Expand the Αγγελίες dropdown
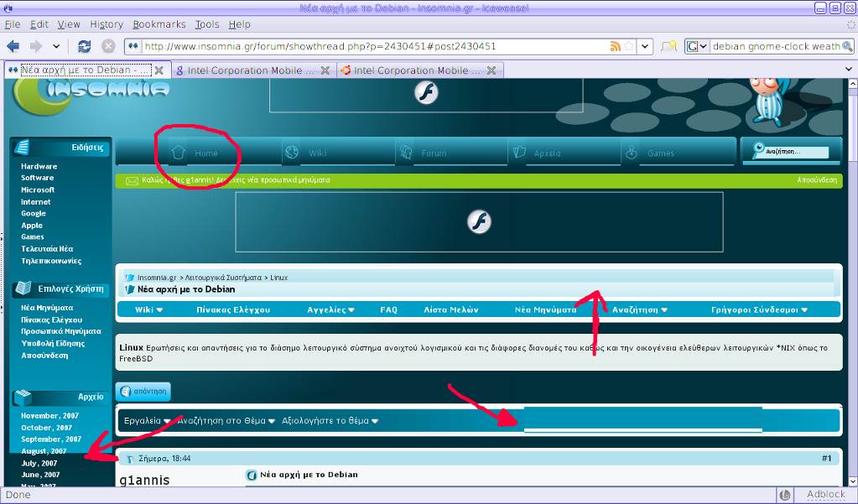Viewport: 858px width, 504px height. pyautogui.click(x=331, y=309)
